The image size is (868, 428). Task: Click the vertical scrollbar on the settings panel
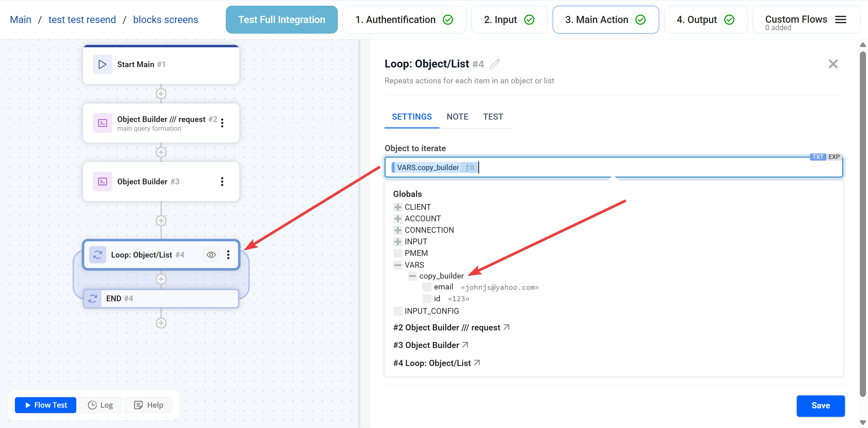coord(863,224)
